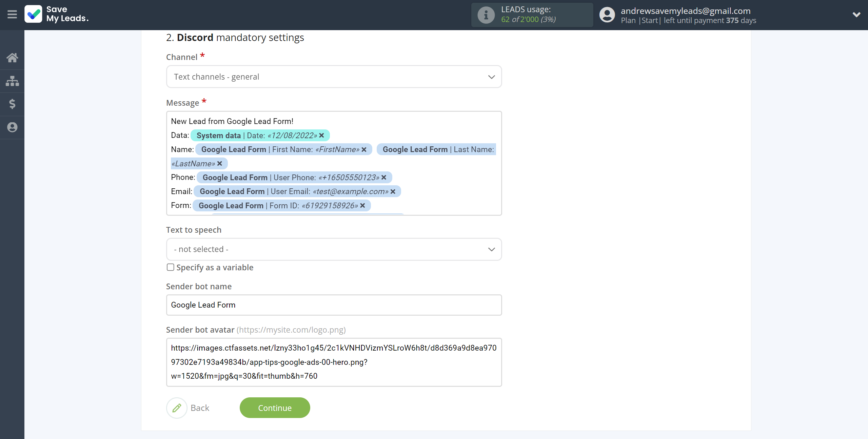The width and height of the screenshot is (868, 439).
Task: Click the Back text link
Action: [x=200, y=408]
